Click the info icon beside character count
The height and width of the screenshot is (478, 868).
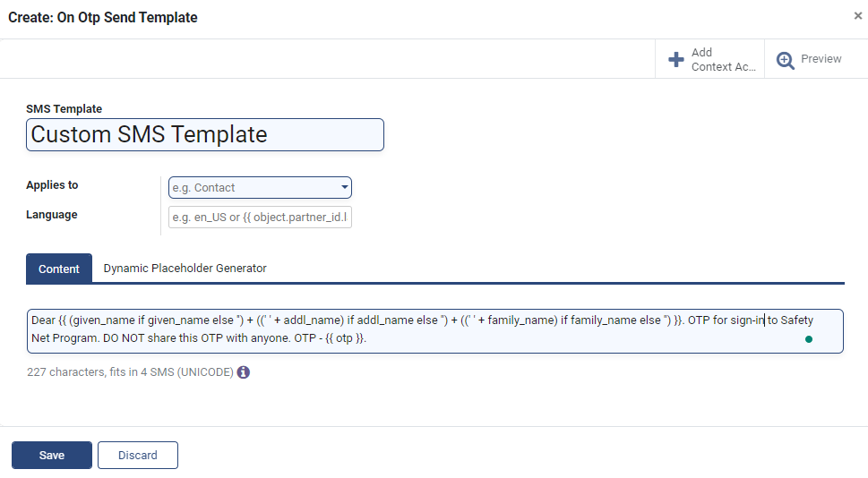pyautogui.click(x=243, y=372)
